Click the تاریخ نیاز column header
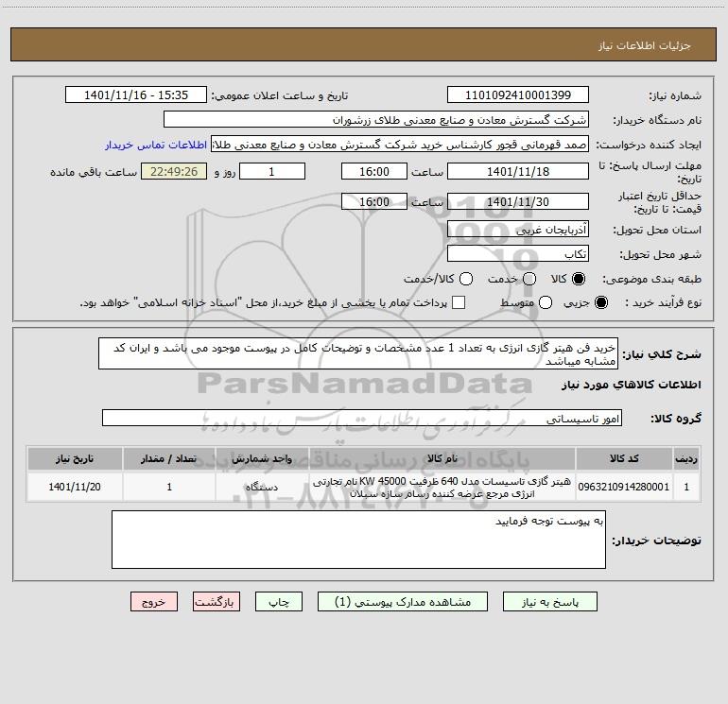The image size is (728, 704). (x=75, y=458)
